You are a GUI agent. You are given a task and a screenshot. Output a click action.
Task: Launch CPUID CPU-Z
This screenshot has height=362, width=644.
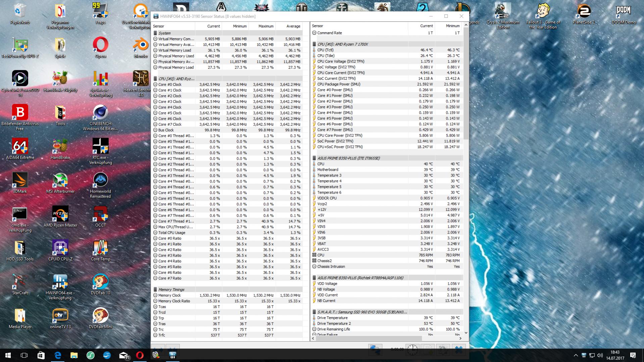point(60,251)
